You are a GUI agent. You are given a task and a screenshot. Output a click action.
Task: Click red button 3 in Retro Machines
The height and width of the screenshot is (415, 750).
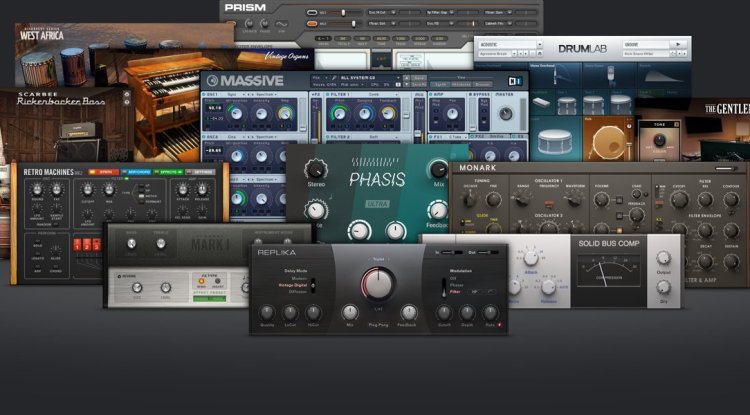tap(97, 244)
